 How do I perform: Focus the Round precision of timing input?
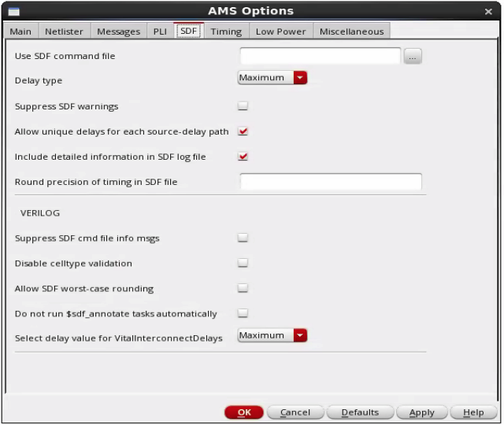point(331,182)
